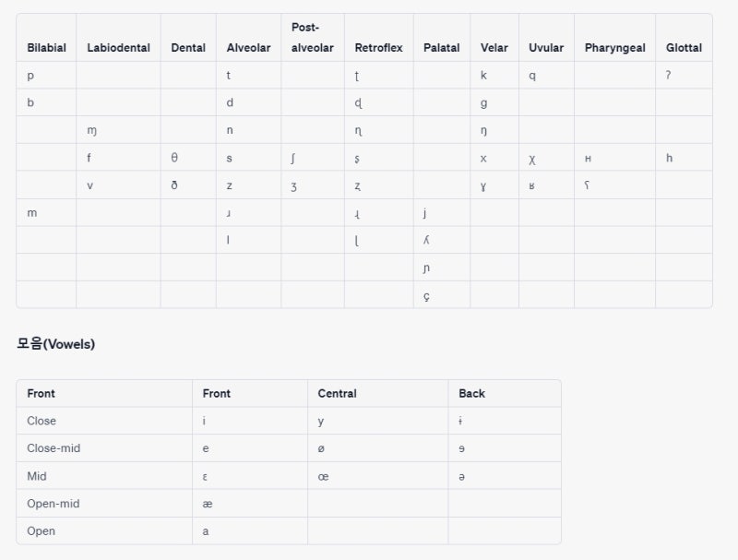Select the œ vowel symbol
738x560 pixels.
(x=323, y=477)
